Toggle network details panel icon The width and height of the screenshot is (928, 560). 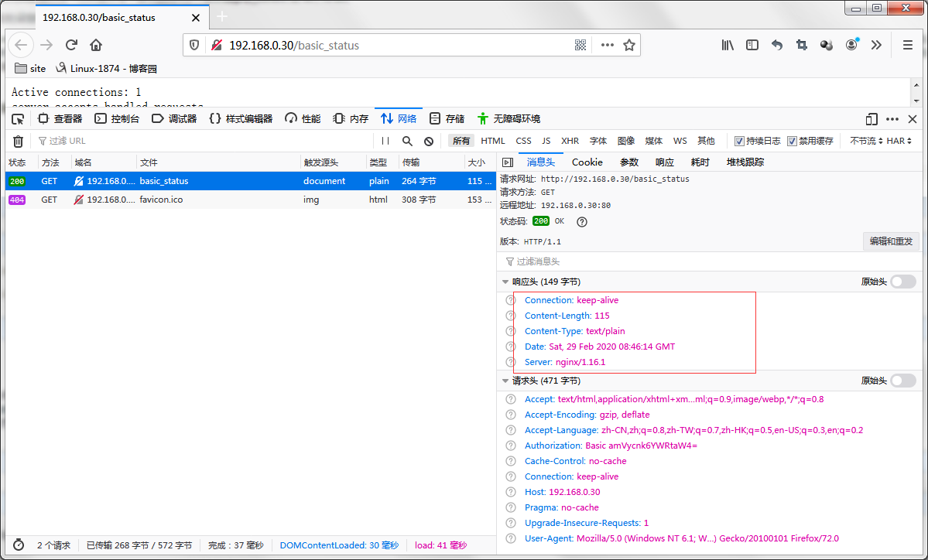click(507, 162)
